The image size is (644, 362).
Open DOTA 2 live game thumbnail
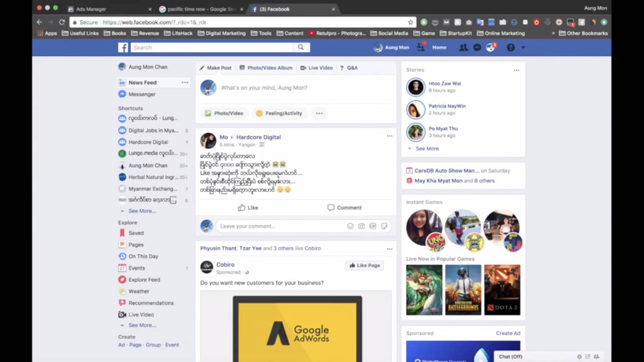(502, 290)
